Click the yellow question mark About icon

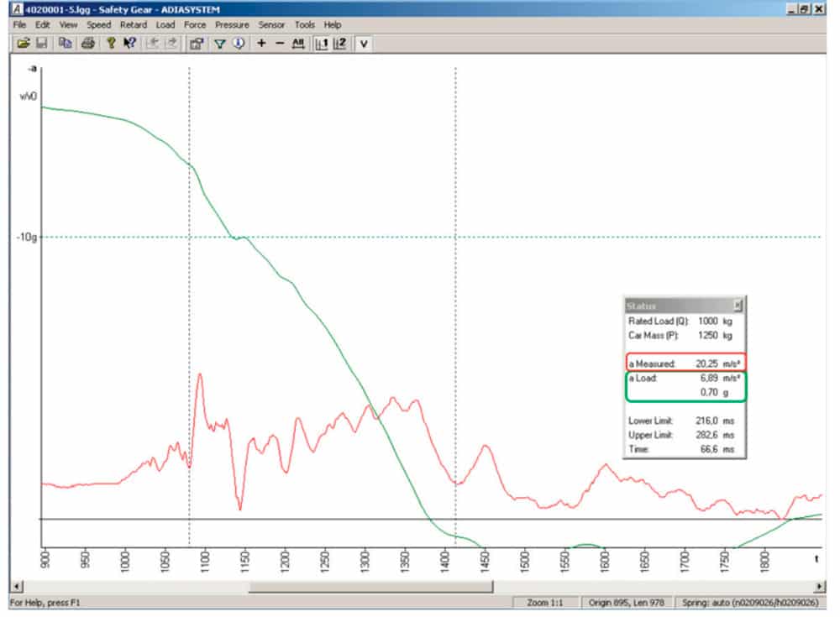click(x=111, y=44)
